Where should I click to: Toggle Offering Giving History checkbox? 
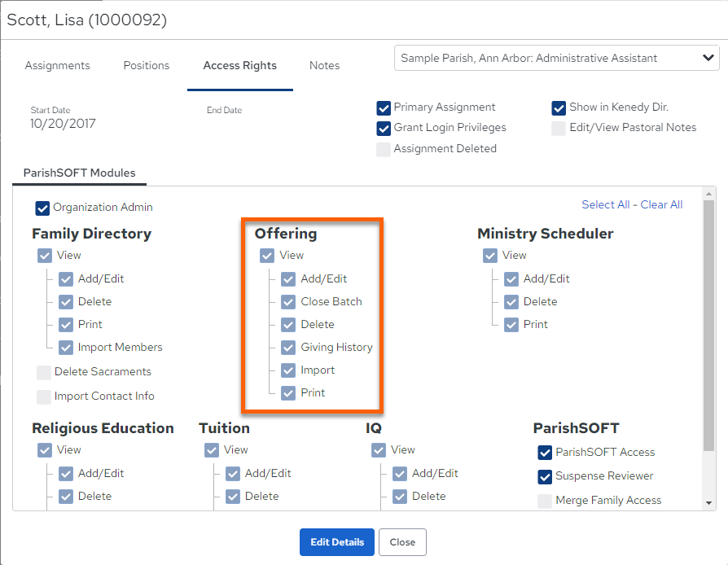288,348
